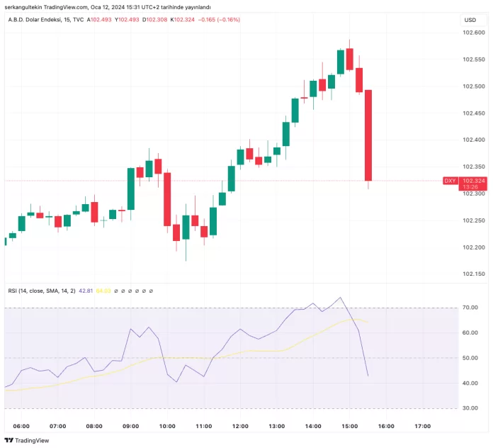Click the RSI 30.00 scale level
Image resolution: width=493 pixels, height=448 pixels.
click(471, 408)
